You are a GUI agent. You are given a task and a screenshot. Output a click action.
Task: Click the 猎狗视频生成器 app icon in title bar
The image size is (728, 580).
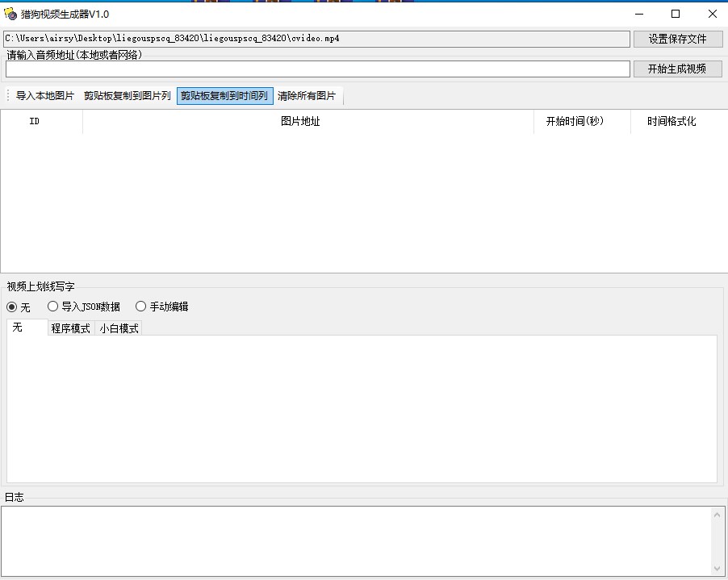pos(10,14)
